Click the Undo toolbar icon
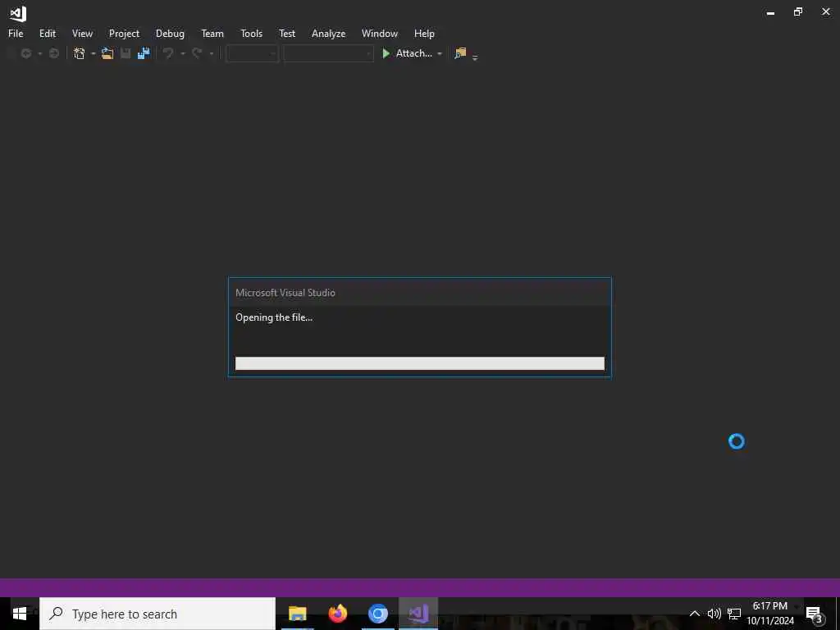 [168, 53]
